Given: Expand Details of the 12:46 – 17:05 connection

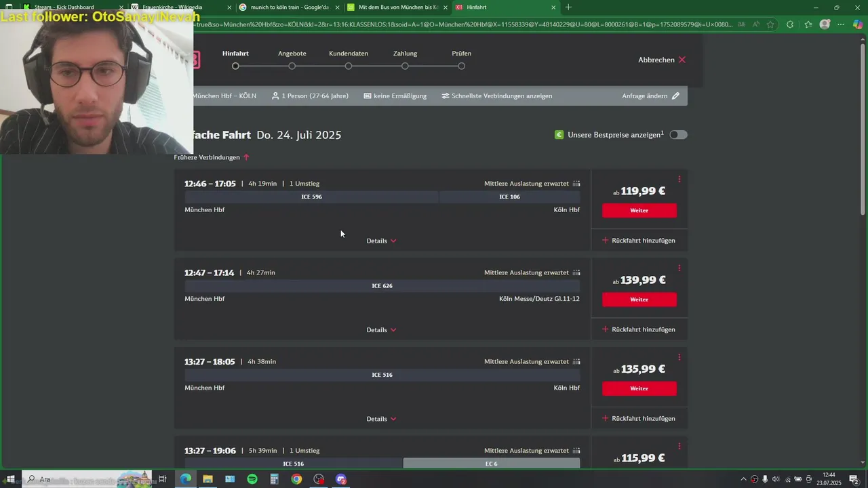Looking at the screenshot, I should (x=381, y=241).
